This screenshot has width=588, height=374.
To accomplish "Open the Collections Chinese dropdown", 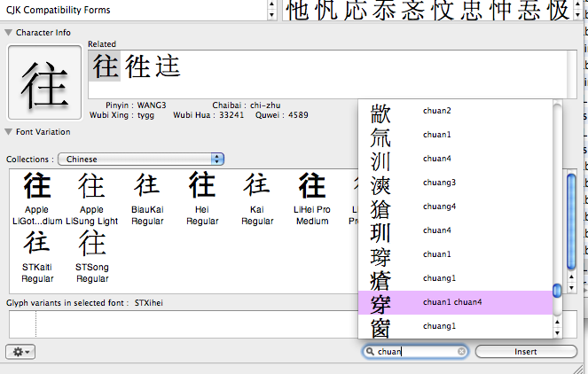I will [x=141, y=159].
